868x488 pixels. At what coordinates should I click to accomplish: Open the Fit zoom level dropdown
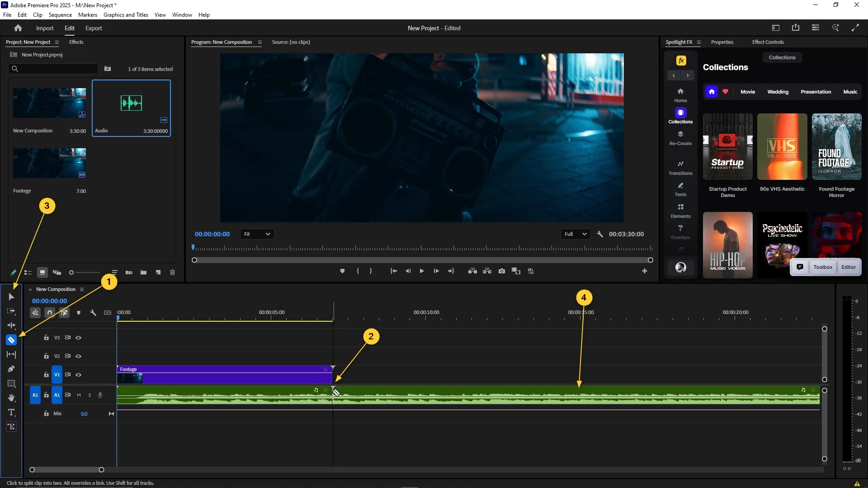[x=257, y=234]
